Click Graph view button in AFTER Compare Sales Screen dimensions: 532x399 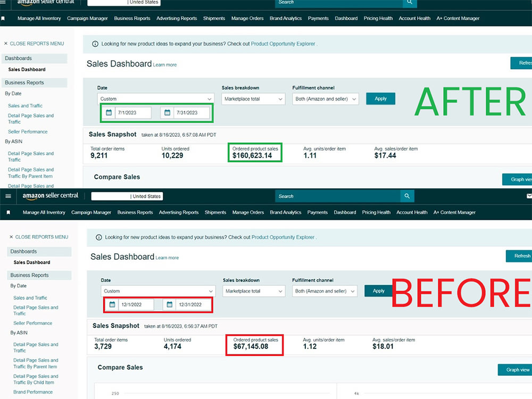pyautogui.click(x=517, y=179)
